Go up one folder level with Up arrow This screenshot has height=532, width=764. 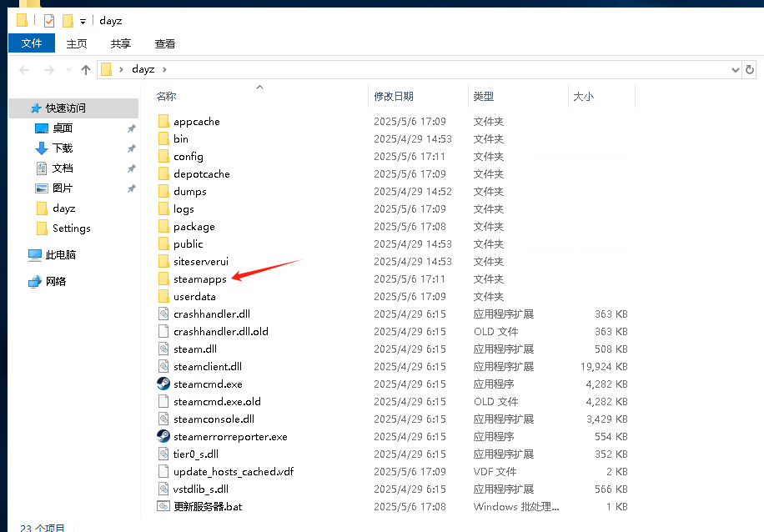pyautogui.click(x=86, y=70)
